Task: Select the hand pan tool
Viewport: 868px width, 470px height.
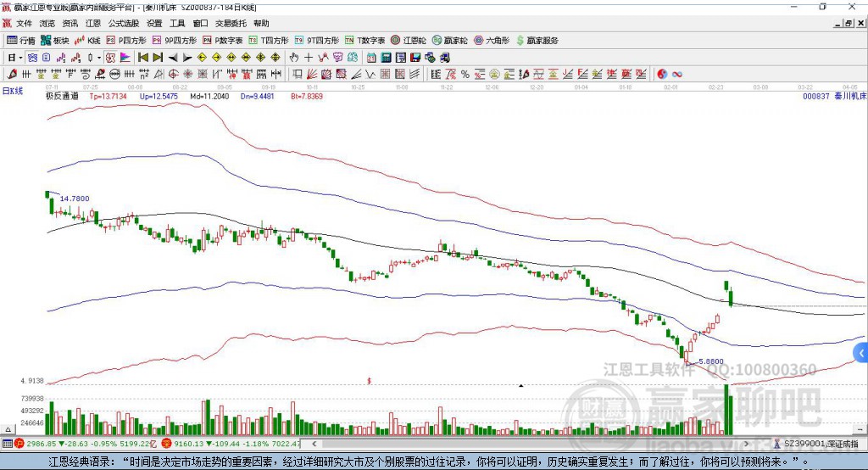Action: [294, 58]
